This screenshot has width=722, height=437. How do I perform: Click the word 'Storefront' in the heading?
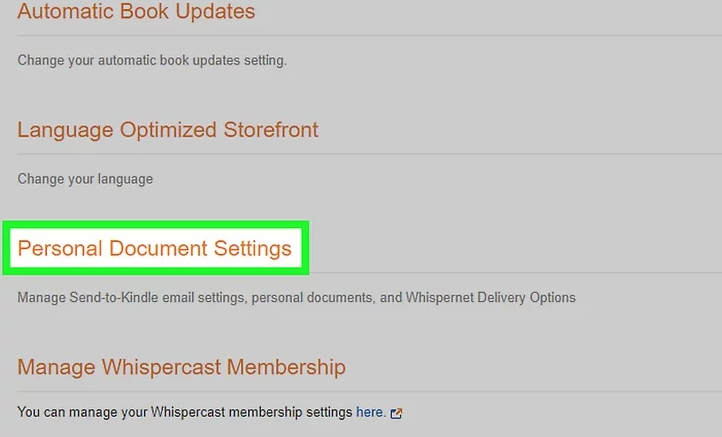tap(271, 130)
